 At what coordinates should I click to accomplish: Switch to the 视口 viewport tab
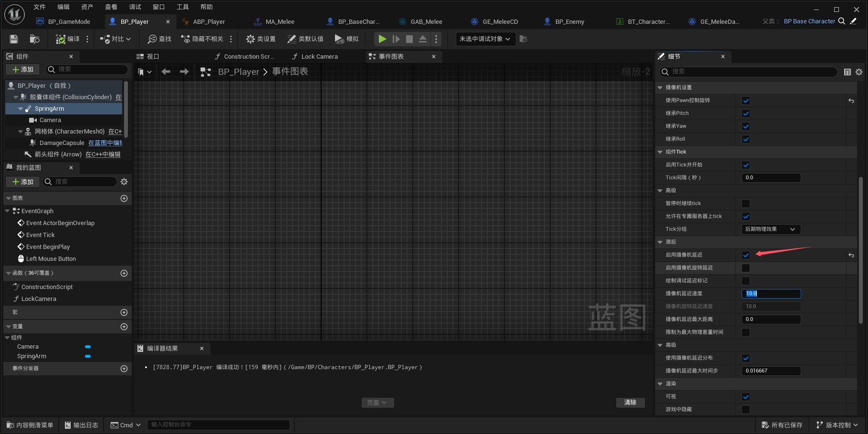[x=153, y=57]
